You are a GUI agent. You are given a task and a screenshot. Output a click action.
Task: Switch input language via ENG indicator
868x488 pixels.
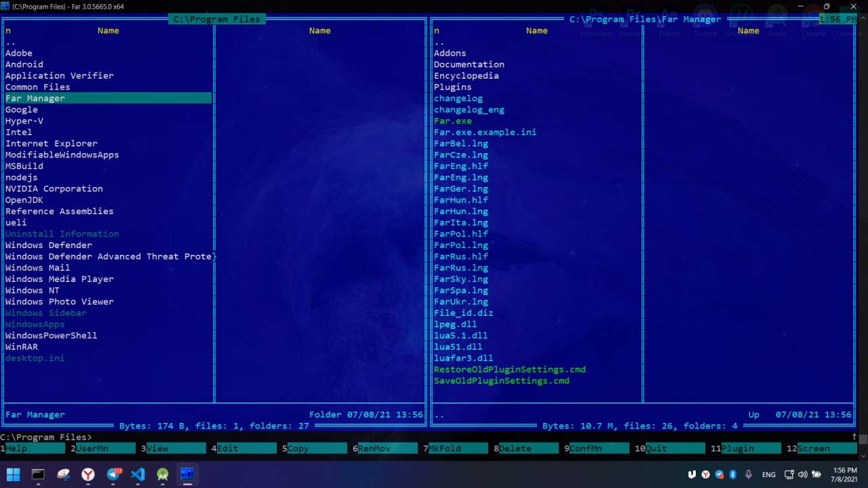tap(768, 474)
